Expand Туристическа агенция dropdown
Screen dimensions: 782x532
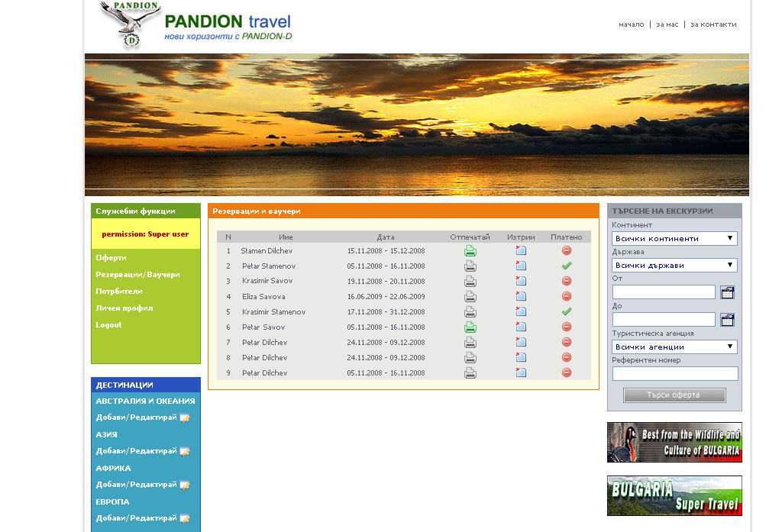[x=674, y=347]
